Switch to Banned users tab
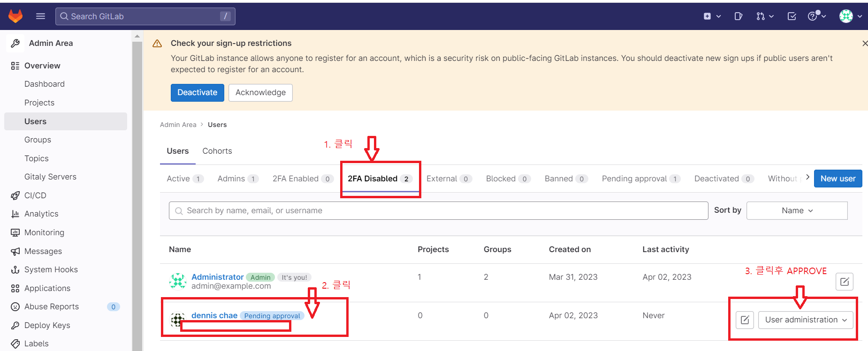Screen dimensions: 868x351 click(566, 179)
